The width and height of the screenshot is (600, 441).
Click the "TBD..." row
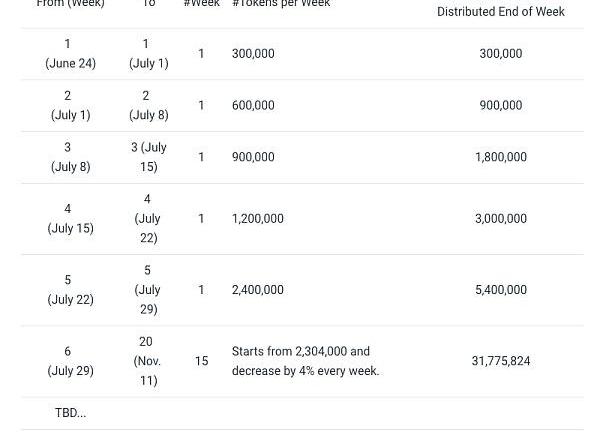coord(302,413)
